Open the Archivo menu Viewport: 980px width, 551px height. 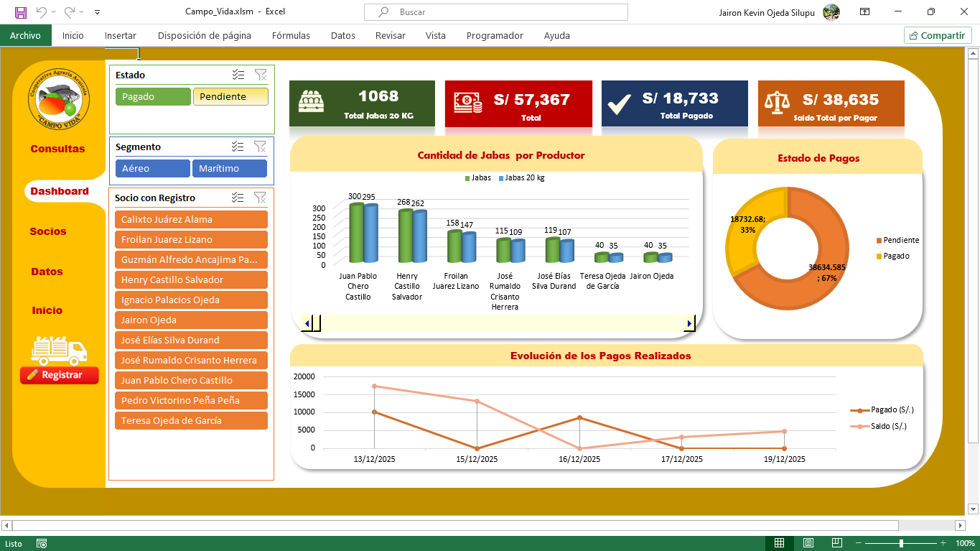click(x=25, y=35)
